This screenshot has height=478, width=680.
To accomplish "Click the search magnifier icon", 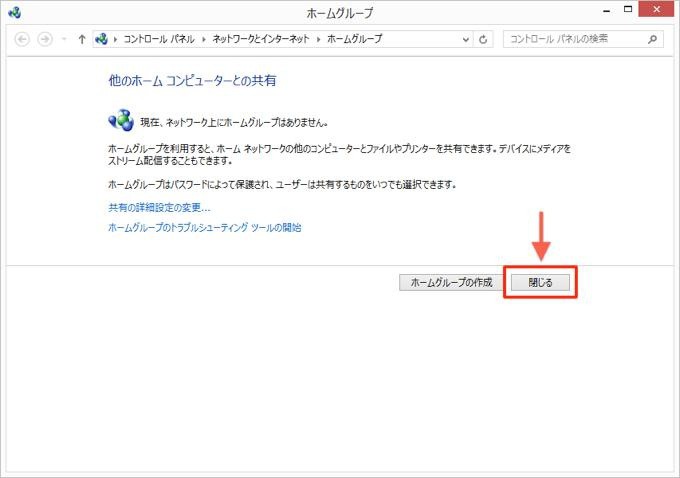I will tap(653, 40).
